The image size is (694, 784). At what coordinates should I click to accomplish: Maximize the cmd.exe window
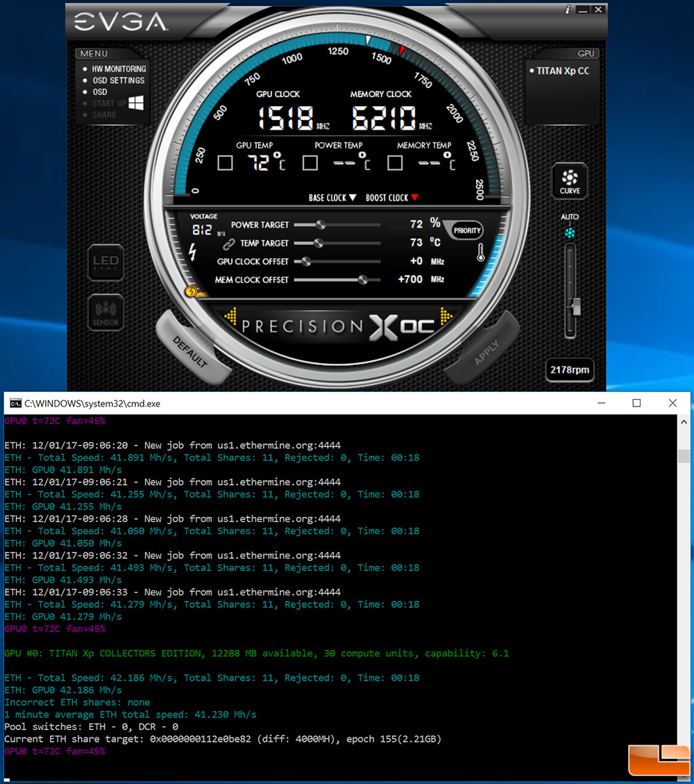(636, 403)
